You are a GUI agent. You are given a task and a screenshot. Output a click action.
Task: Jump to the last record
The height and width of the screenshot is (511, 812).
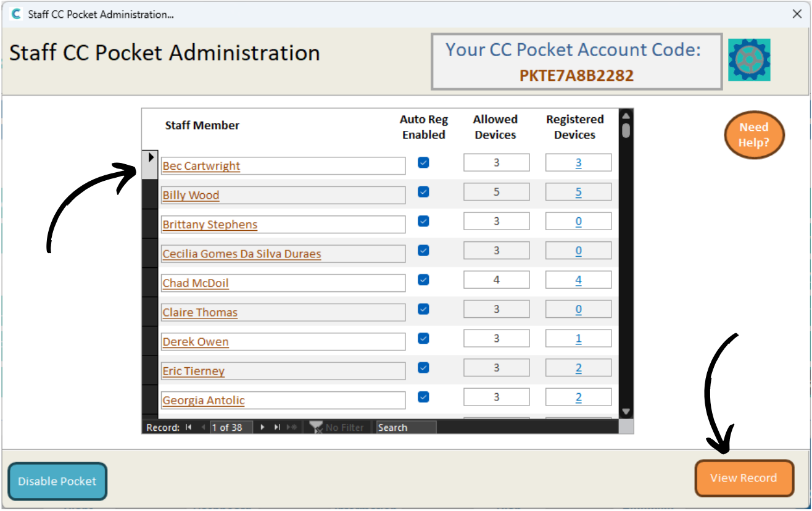(x=277, y=427)
